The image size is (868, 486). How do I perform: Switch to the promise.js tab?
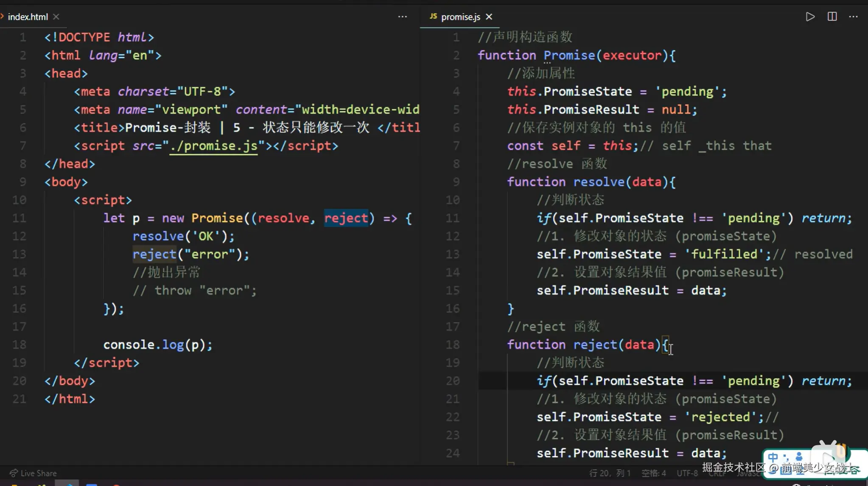click(x=460, y=17)
